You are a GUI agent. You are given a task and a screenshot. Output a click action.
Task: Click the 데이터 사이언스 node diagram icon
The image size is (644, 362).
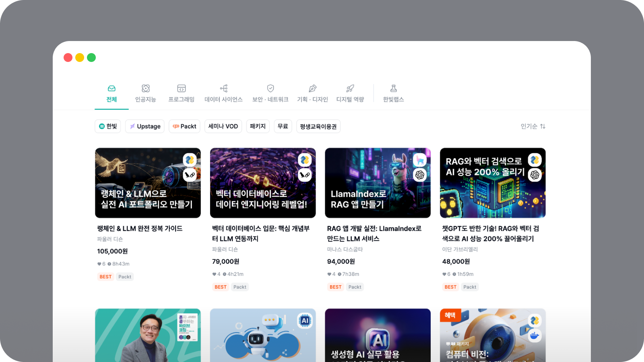[224, 88]
